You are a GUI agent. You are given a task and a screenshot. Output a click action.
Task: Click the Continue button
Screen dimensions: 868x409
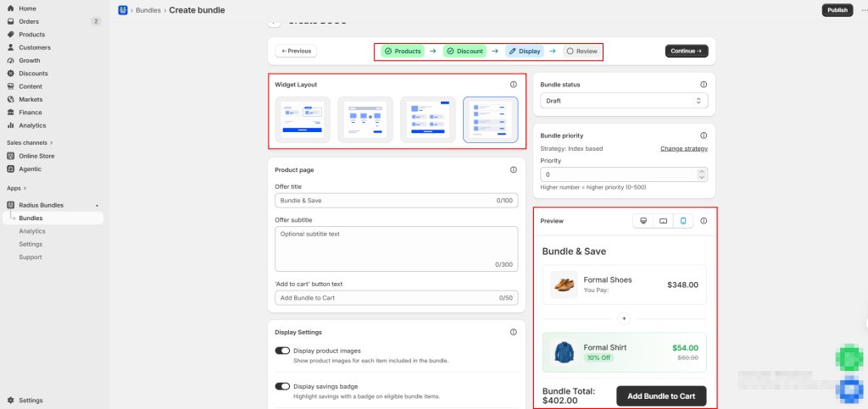point(687,51)
